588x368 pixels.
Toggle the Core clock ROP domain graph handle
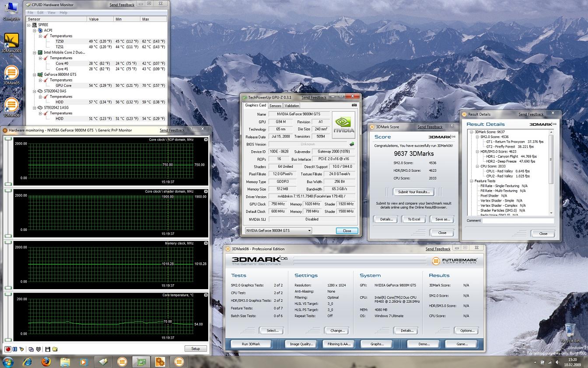coord(8,139)
